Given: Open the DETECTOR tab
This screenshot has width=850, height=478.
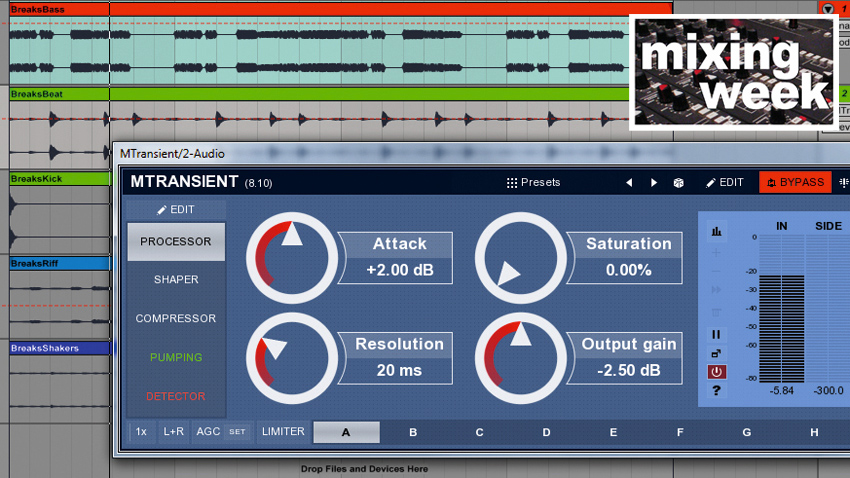Looking at the screenshot, I should click(x=176, y=396).
